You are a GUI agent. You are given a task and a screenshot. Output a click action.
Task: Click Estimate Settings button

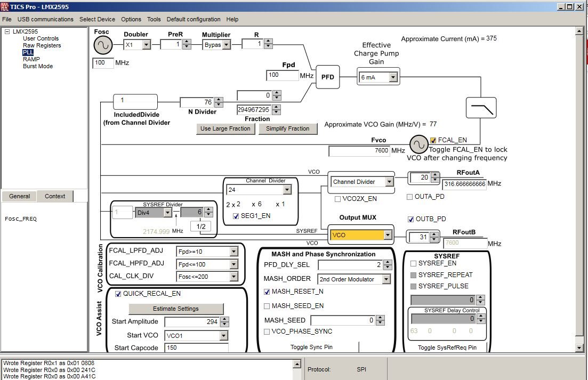[x=176, y=309]
